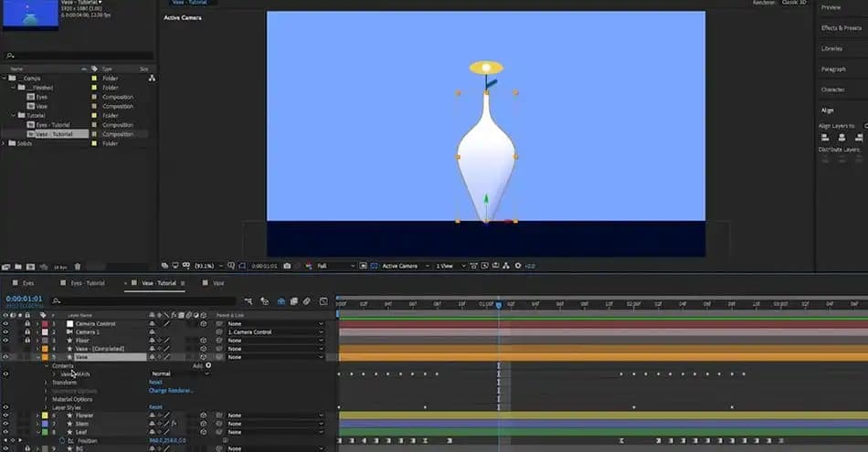
Task: Toggle visibility of the Vase layer
Action: pyautogui.click(x=5, y=357)
